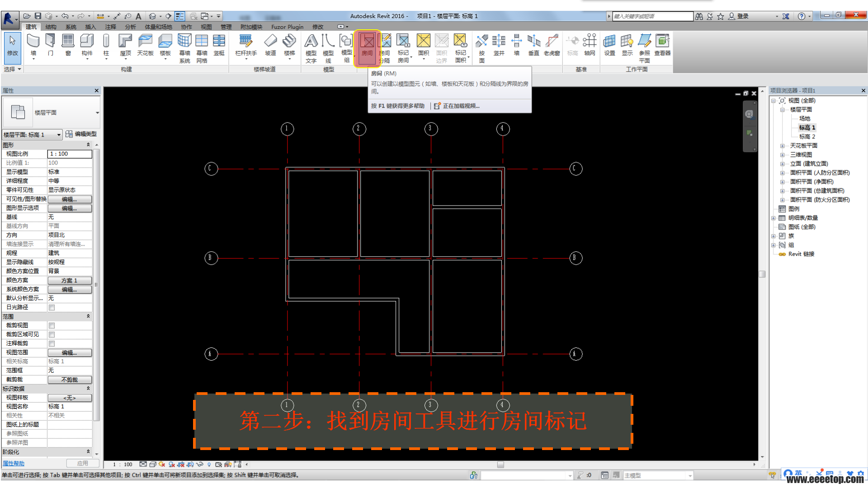Open the 结构 ribbon tab
868x488 pixels.
(x=51, y=27)
